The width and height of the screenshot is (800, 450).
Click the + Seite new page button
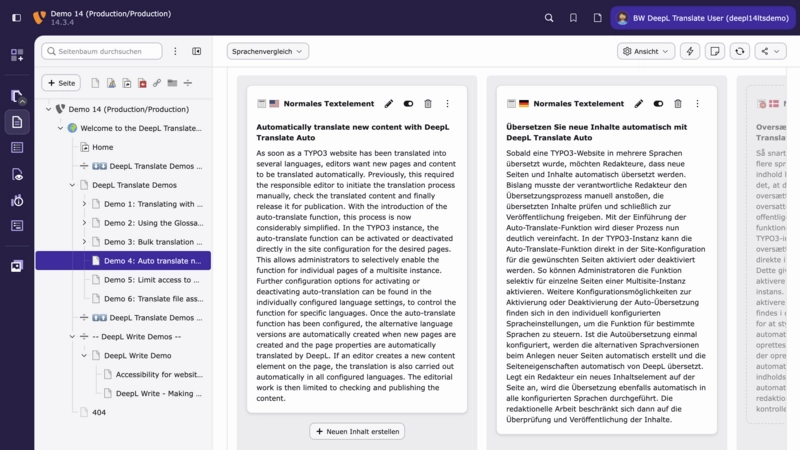pos(61,83)
